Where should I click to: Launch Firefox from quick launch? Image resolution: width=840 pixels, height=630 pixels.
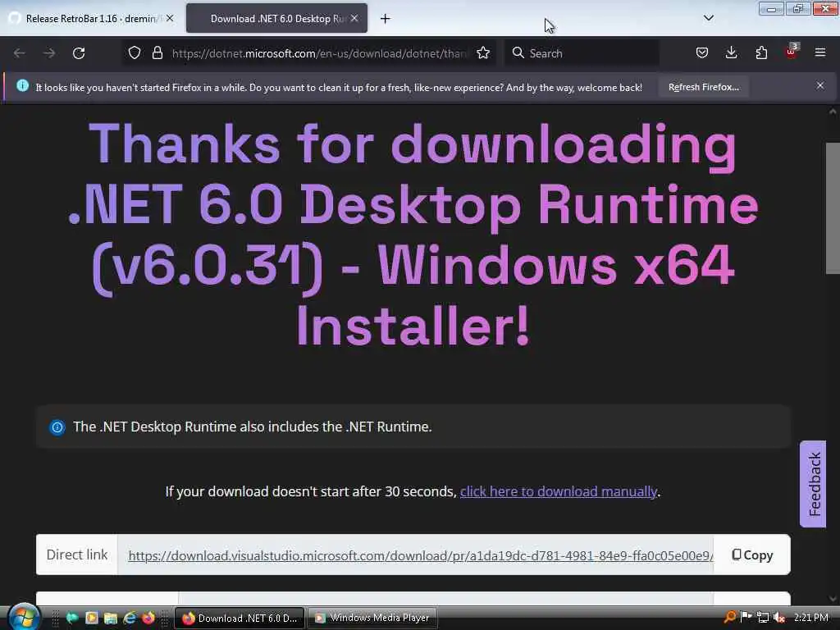coord(148,619)
